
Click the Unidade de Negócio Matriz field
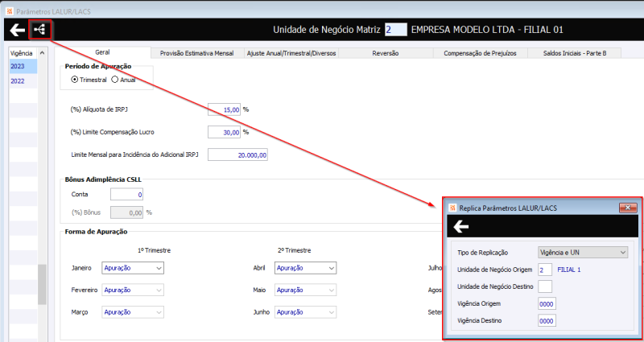(x=396, y=30)
